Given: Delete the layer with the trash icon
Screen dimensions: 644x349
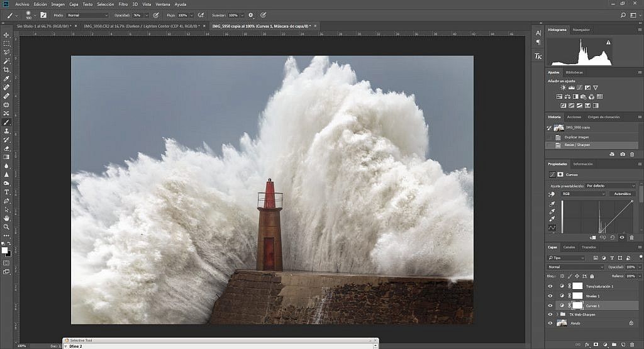Looking at the screenshot, I should [x=632, y=345].
